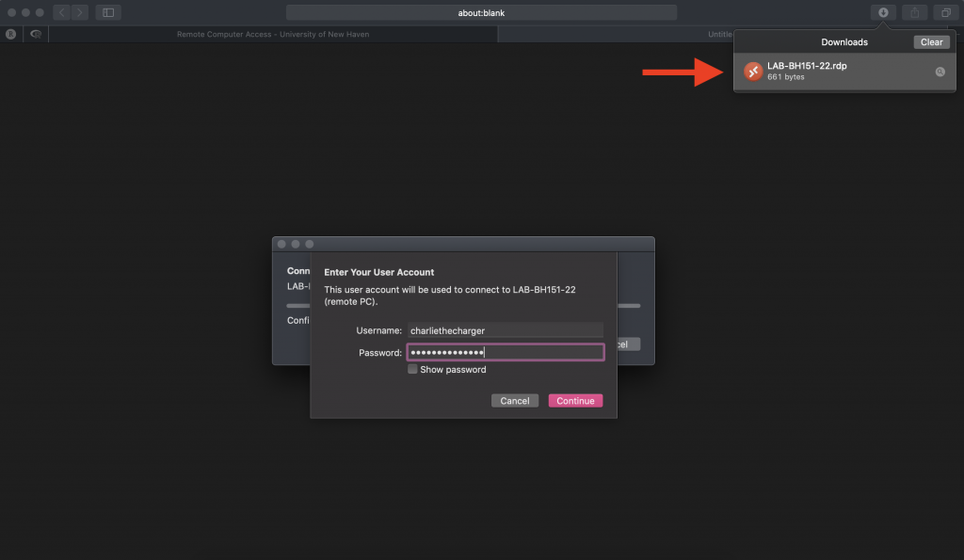Cancel the user account dialog
The width and height of the screenshot is (964, 560).
coord(514,401)
